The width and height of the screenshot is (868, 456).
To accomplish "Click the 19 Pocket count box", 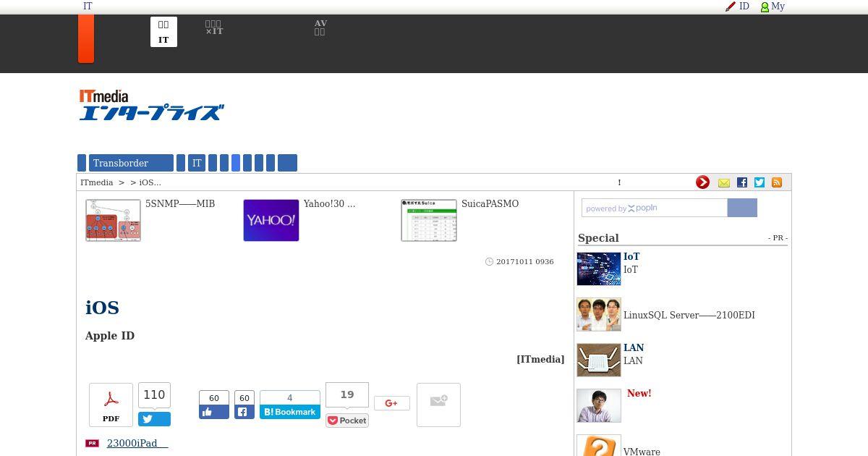I will coord(347,394).
